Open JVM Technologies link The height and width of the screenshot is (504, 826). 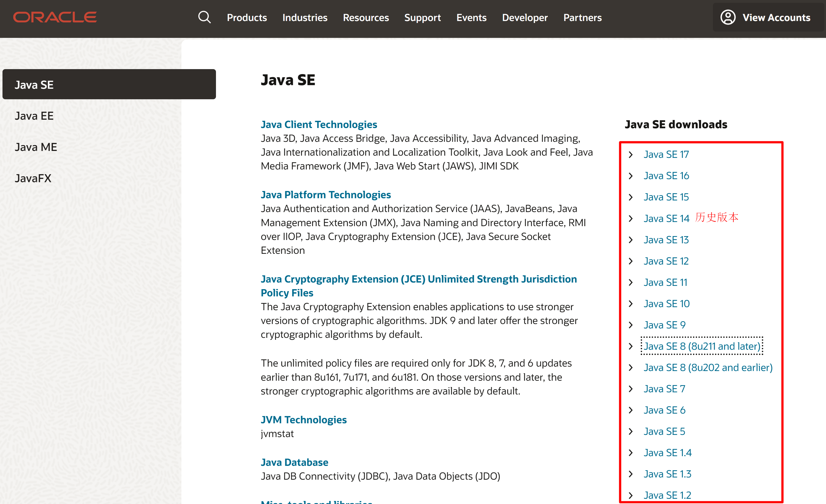tap(304, 420)
